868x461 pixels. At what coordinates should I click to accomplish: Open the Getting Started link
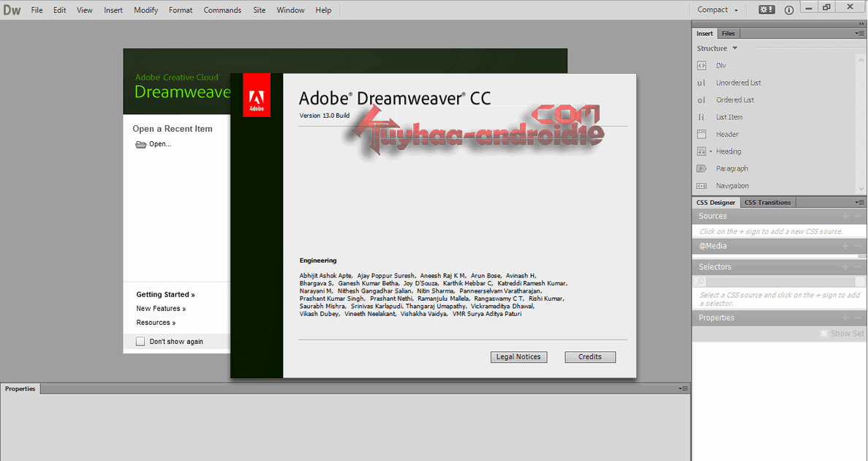[x=165, y=294]
